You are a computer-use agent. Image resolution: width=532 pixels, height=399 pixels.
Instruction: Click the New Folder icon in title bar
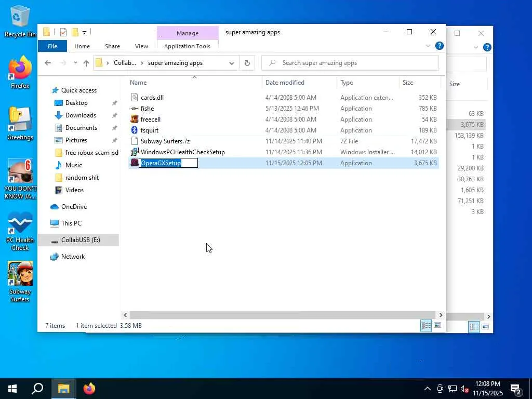coord(75,32)
